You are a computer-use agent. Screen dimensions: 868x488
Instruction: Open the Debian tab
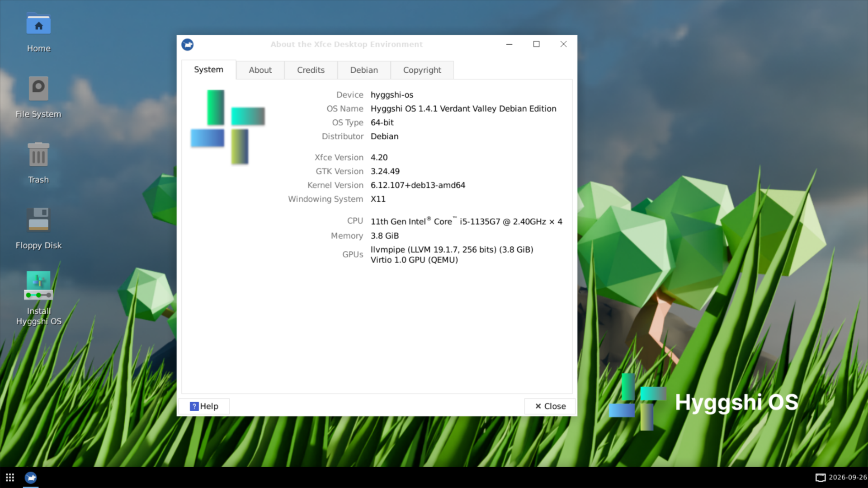[364, 70]
